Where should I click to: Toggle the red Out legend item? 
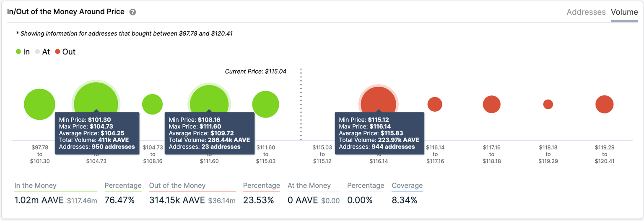(x=65, y=52)
